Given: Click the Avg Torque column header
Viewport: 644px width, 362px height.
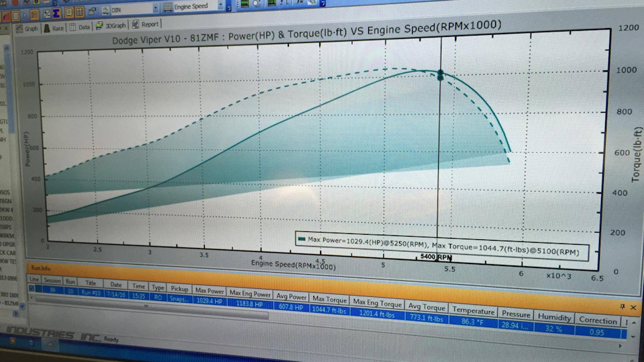Looking at the screenshot, I should [427, 307].
